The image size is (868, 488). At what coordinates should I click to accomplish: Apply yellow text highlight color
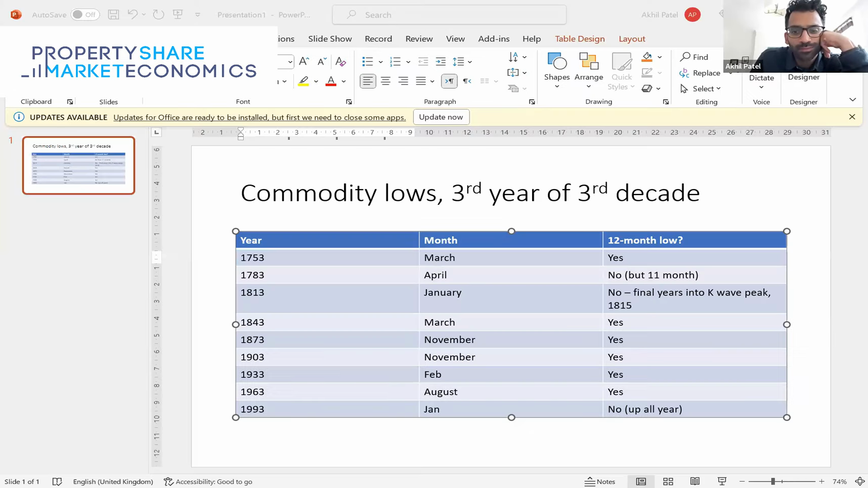303,81
